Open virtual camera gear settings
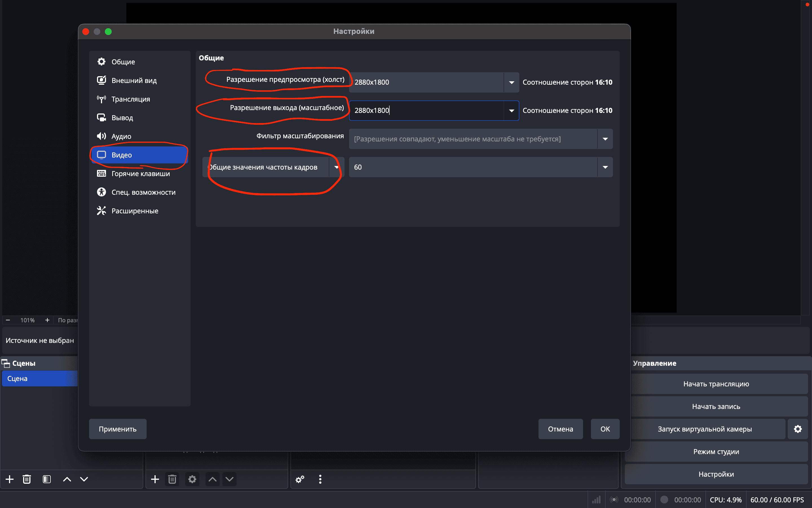 tap(798, 429)
